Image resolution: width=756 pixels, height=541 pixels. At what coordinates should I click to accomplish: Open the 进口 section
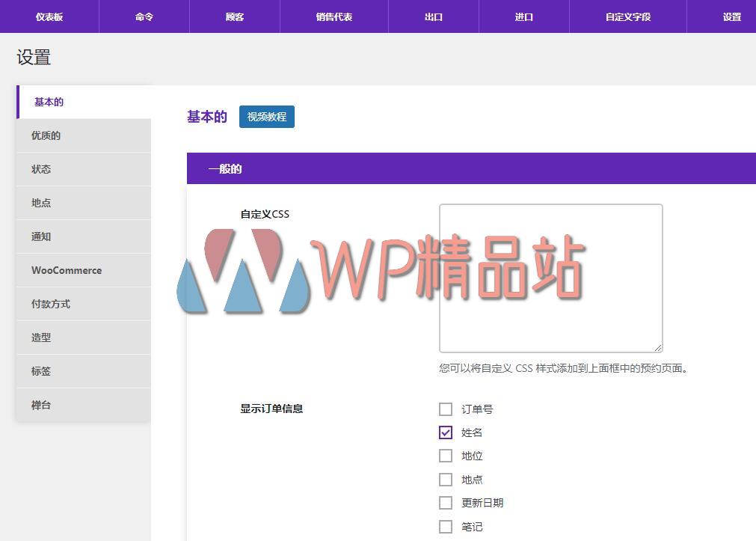(x=523, y=16)
